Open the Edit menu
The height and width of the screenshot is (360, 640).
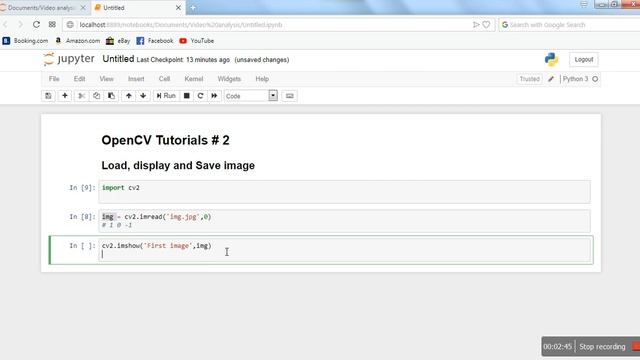79,79
